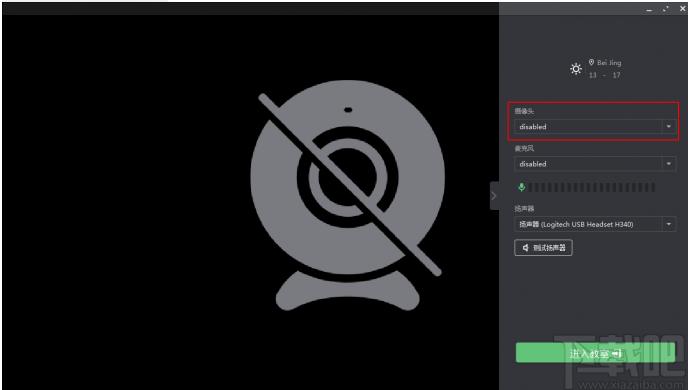Click the location pin icon next to Bei Jing
This screenshot has height=390, width=688.
pyautogui.click(x=591, y=62)
